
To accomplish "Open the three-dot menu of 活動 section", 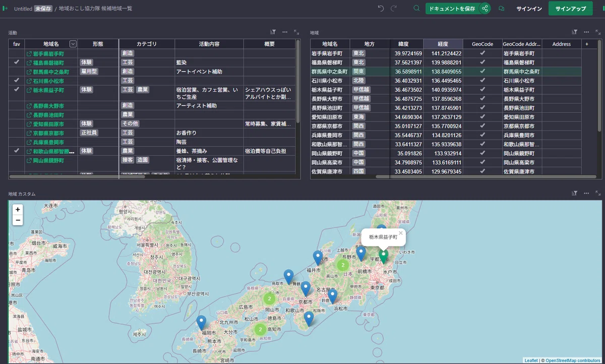I will pos(285,32).
